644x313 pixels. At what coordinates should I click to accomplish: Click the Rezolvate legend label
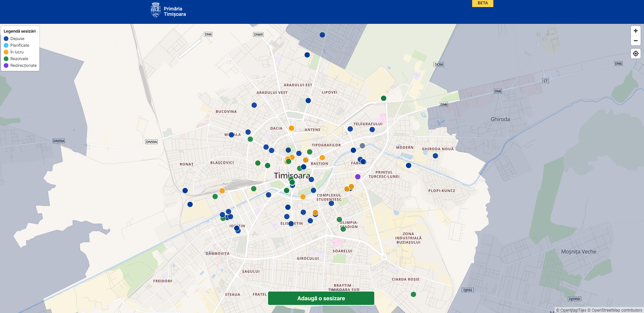coord(19,59)
